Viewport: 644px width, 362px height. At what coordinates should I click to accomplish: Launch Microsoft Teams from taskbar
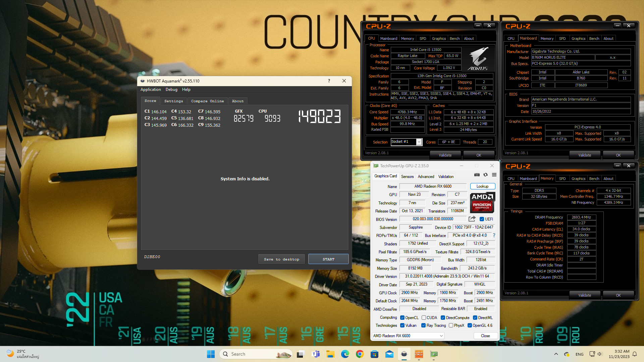[316, 354]
